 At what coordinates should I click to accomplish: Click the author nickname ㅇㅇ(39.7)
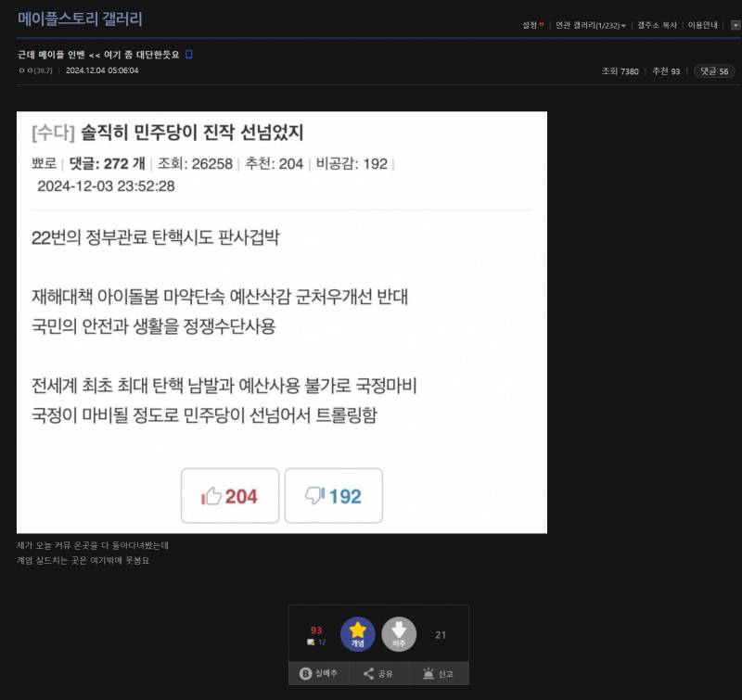tap(35, 70)
